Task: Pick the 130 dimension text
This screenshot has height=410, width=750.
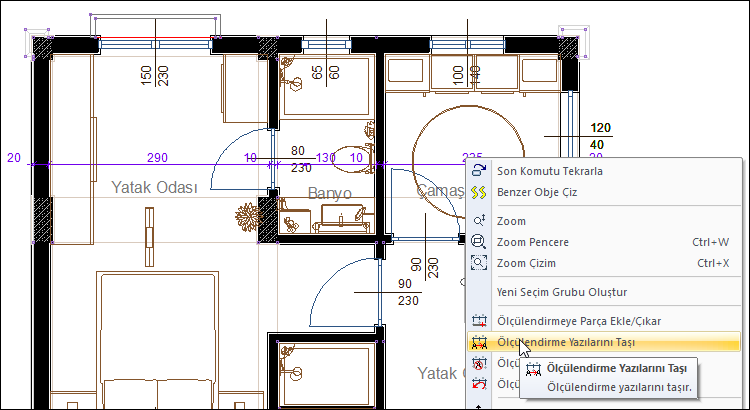Action: (326, 157)
